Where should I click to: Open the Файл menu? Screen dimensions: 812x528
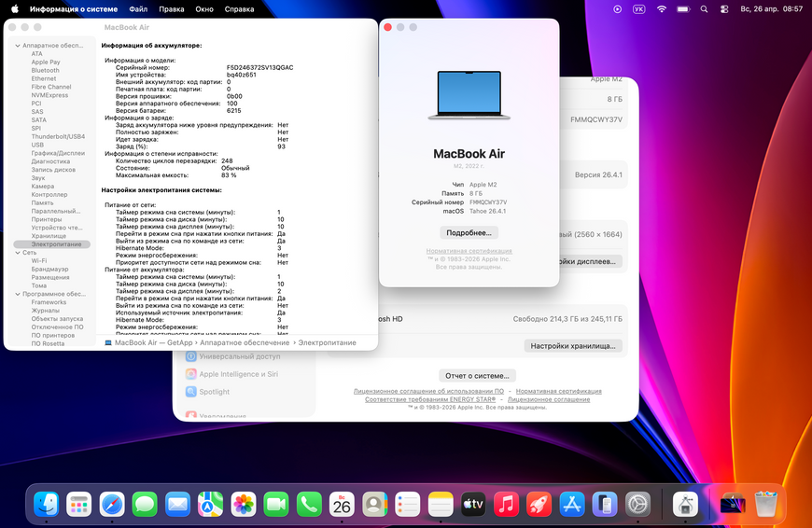coord(138,8)
